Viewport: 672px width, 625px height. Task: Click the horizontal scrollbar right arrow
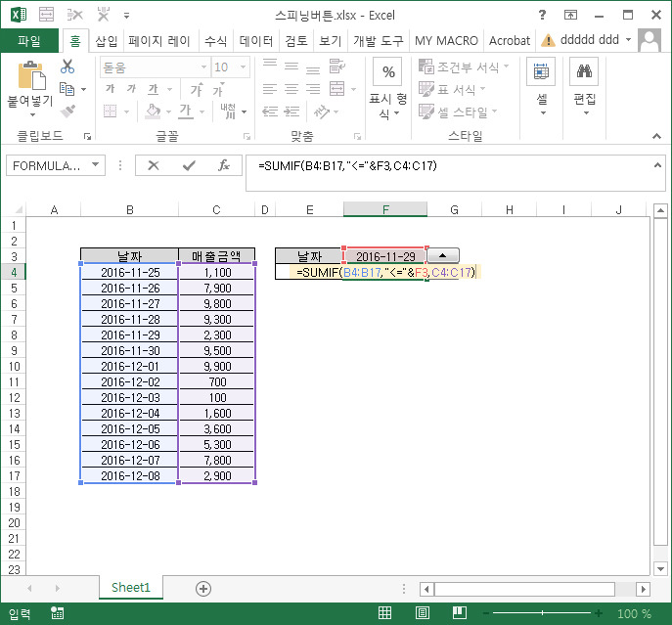click(x=643, y=589)
